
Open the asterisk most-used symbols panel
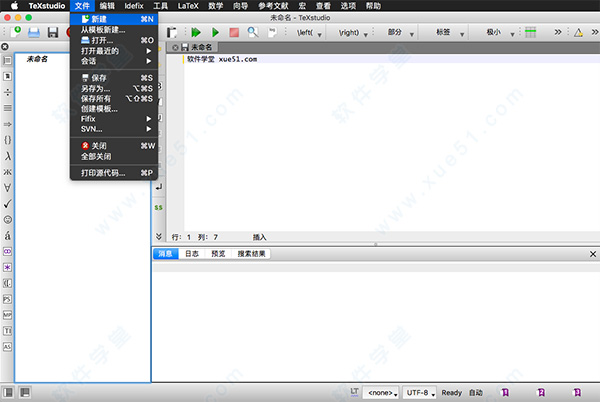[7, 267]
